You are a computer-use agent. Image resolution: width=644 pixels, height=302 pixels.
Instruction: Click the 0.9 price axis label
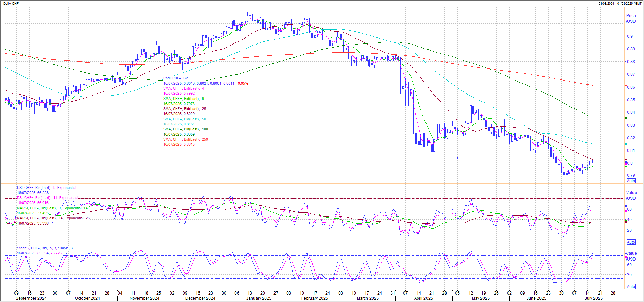pos(630,36)
